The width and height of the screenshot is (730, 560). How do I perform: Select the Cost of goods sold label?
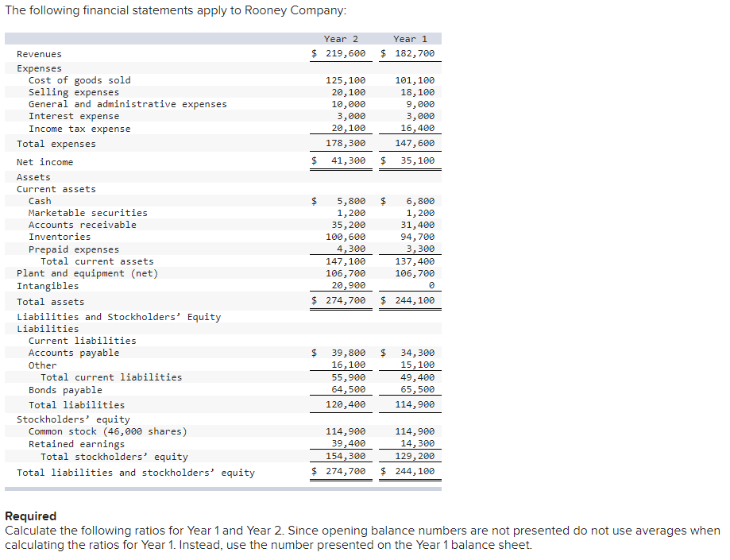tap(79, 80)
